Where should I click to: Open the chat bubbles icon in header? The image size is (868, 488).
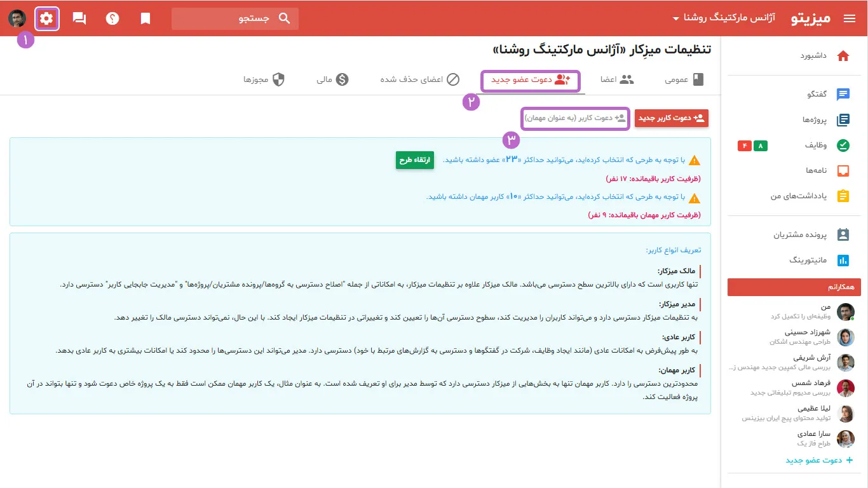coord(79,18)
